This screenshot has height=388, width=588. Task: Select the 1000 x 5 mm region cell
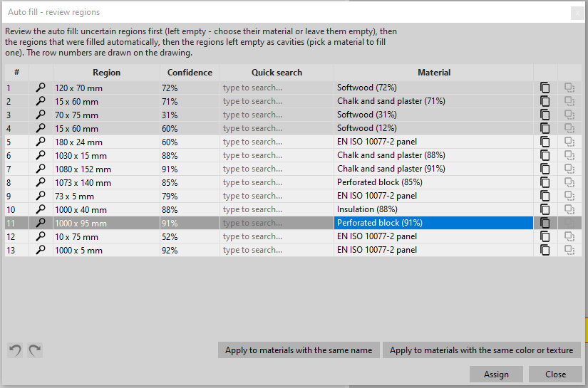click(x=106, y=250)
